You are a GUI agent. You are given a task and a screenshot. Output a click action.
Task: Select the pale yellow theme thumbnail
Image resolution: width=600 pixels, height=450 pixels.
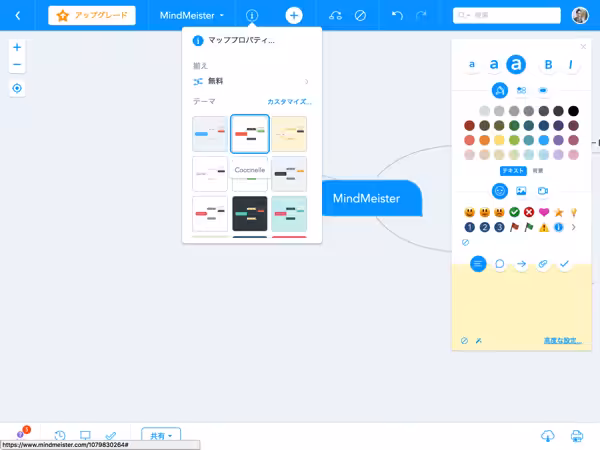coord(289,134)
